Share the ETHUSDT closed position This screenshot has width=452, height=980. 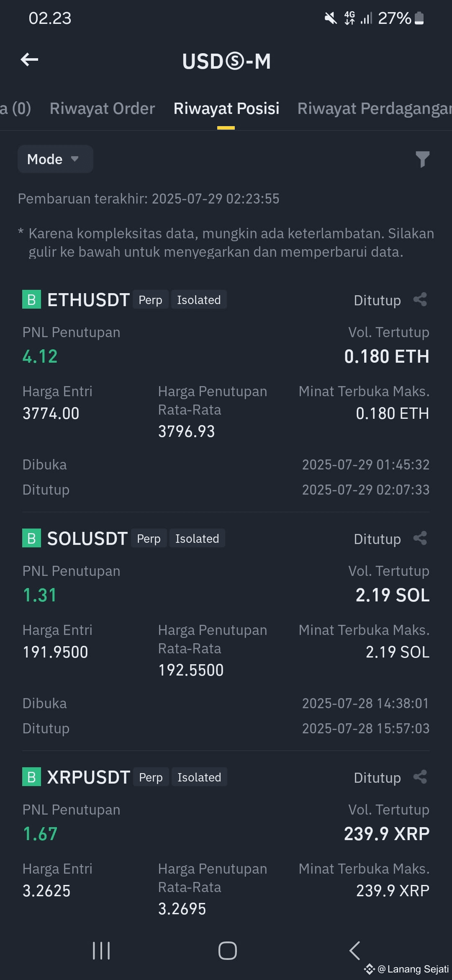pos(420,299)
